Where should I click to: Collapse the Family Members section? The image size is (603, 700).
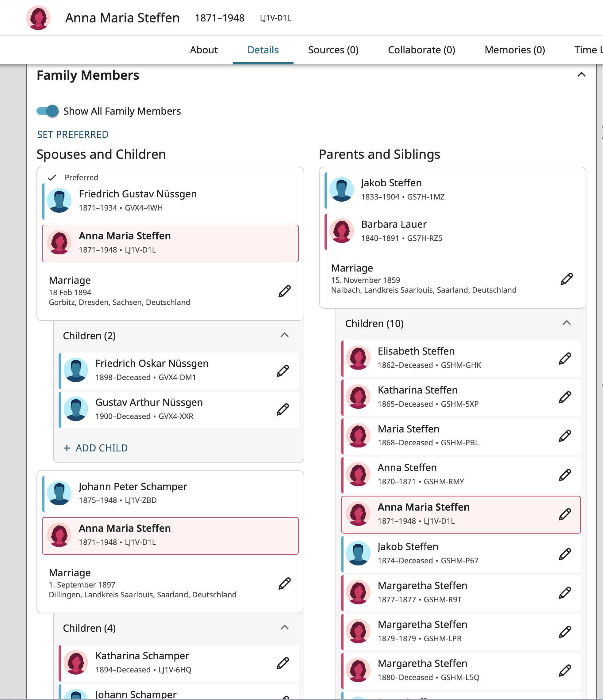[581, 75]
